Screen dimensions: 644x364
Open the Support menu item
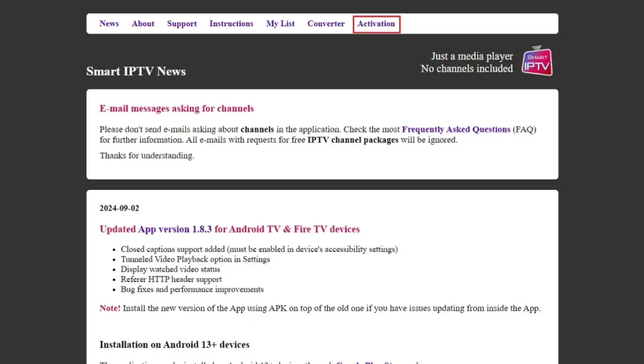pyautogui.click(x=182, y=24)
